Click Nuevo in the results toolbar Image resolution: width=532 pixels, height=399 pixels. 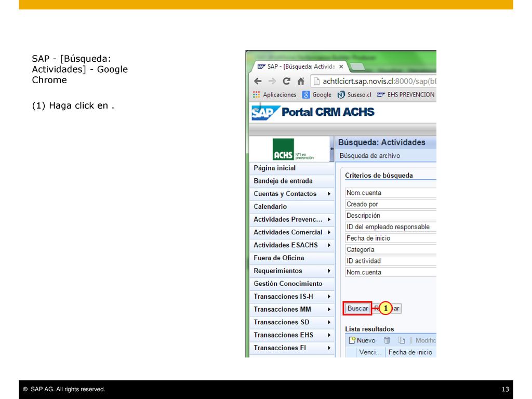[x=362, y=340]
